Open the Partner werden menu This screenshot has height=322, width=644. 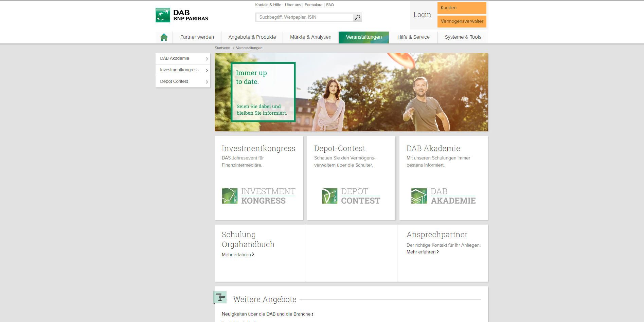click(x=197, y=37)
